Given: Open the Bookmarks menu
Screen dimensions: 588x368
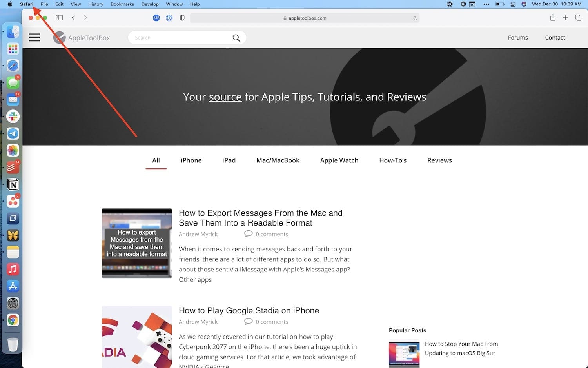Looking at the screenshot, I should click(x=122, y=4).
